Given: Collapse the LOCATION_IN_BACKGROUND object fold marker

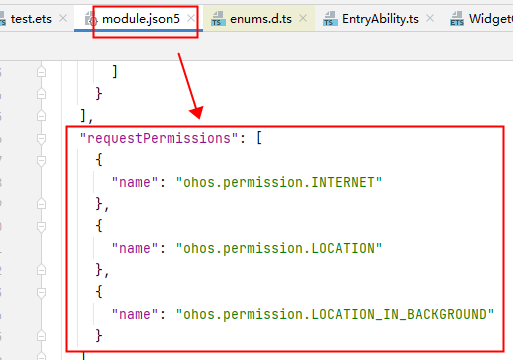Looking at the screenshot, I should 41,293.
